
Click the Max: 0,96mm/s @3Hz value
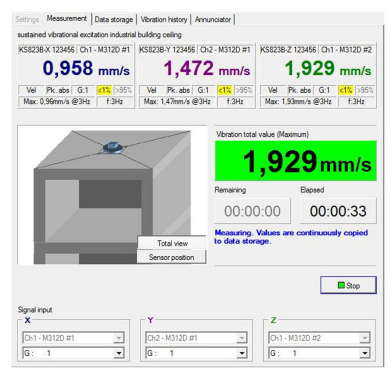57,101
